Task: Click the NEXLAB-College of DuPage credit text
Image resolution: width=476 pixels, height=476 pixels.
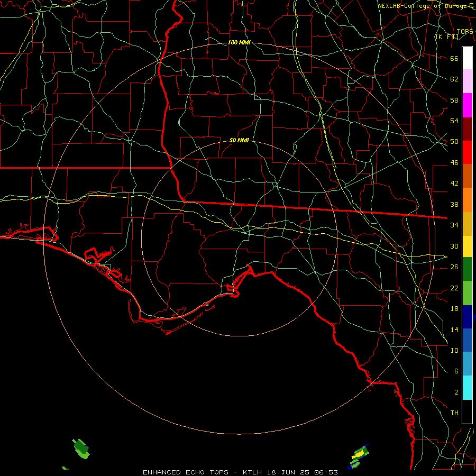Action: tap(425, 6)
